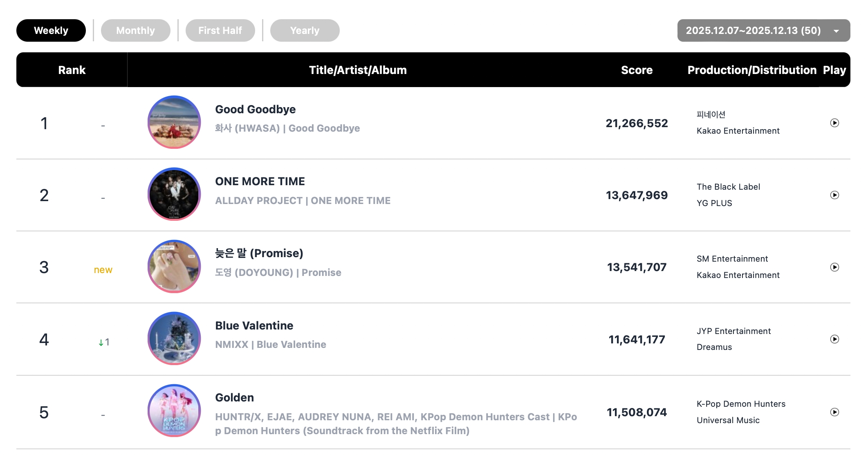868x455 pixels.
Task: Select the First Half chart tab
Action: point(220,31)
